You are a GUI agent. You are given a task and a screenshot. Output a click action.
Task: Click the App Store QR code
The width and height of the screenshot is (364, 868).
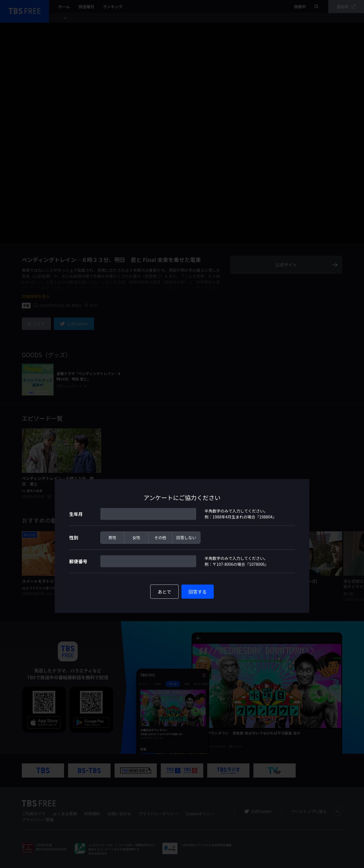pyautogui.click(x=44, y=702)
